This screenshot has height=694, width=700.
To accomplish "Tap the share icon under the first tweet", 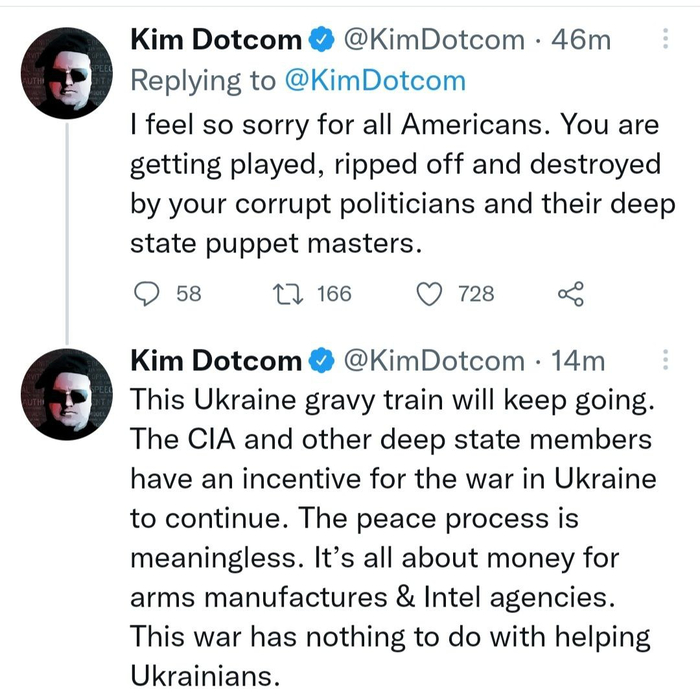I will click(x=569, y=293).
